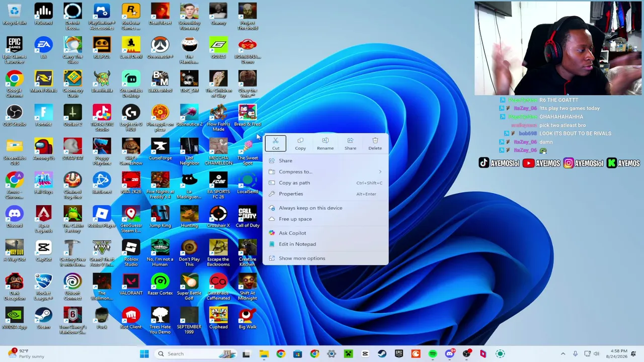Open Microsoft Store from the taskbar
The height and width of the screenshot is (362, 644).
[x=297, y=354]
